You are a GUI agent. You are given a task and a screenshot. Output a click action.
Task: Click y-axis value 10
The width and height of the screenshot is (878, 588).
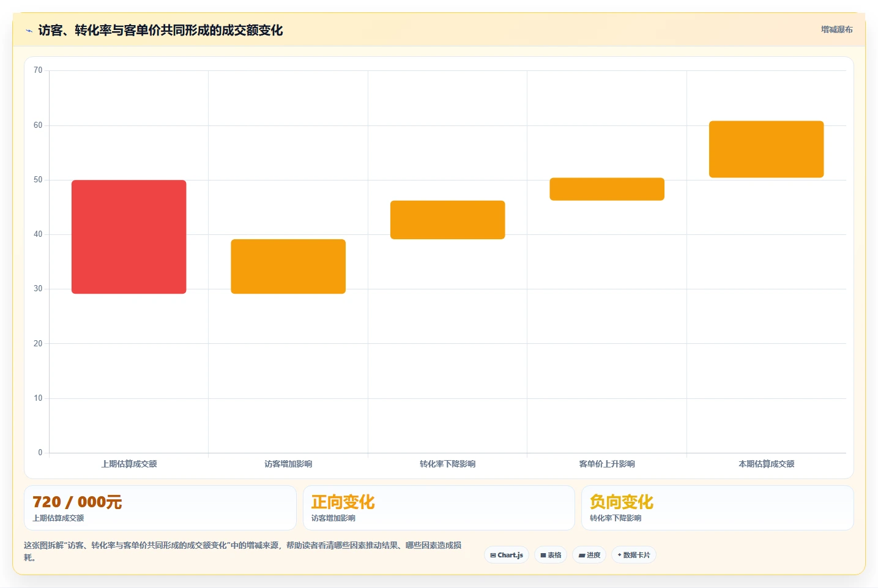pyautogui.click(x=38, y=398)
